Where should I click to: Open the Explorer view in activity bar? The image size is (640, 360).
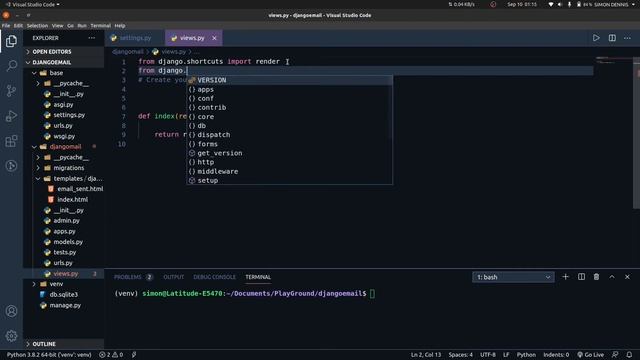tap(11, 41)
